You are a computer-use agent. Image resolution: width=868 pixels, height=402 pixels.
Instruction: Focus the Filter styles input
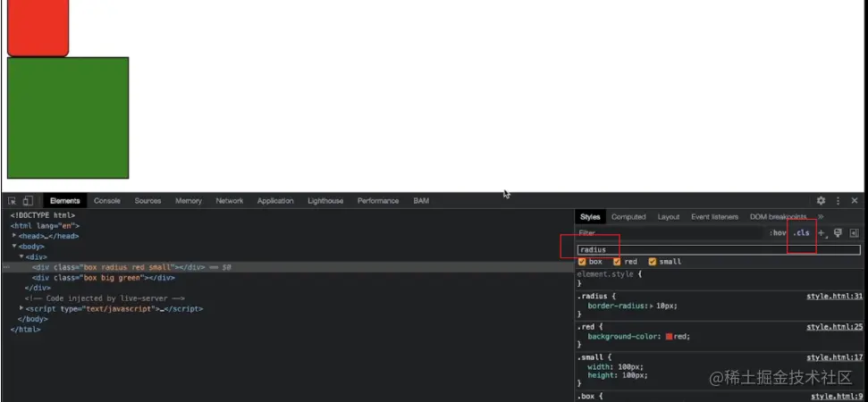[x=670, y=233]
